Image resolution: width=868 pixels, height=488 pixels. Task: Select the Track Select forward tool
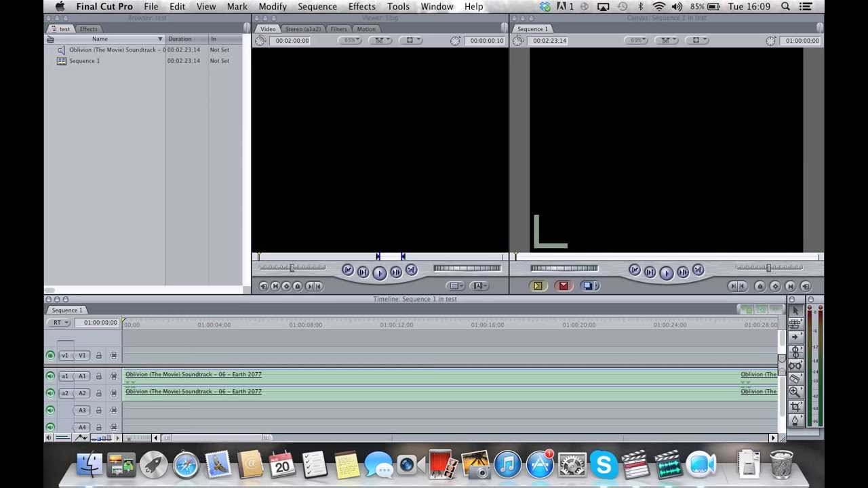coord(795,337)
